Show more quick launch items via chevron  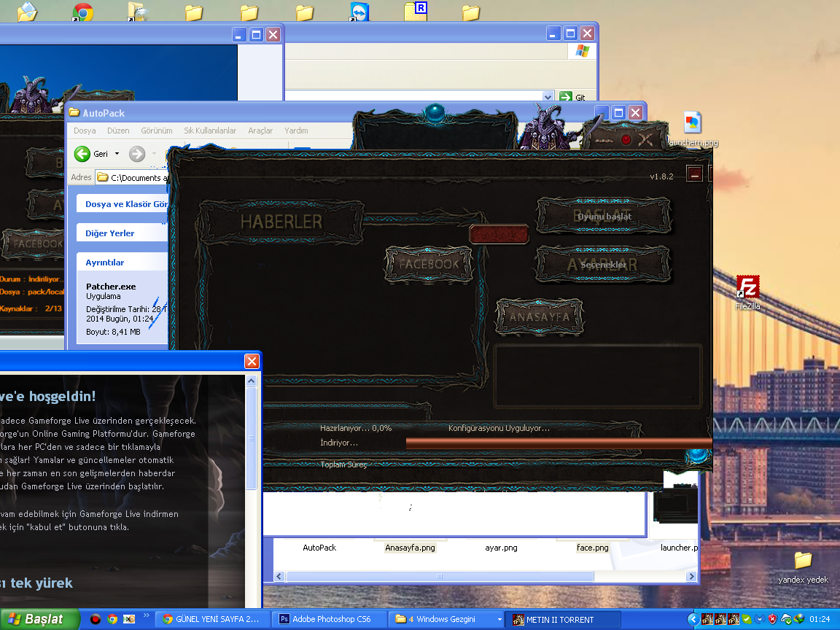147,615
